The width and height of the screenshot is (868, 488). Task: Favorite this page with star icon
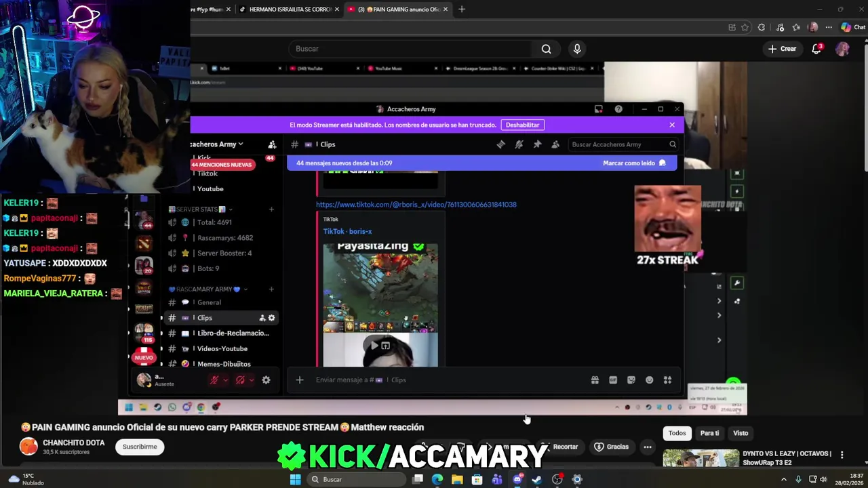[745, 27]
